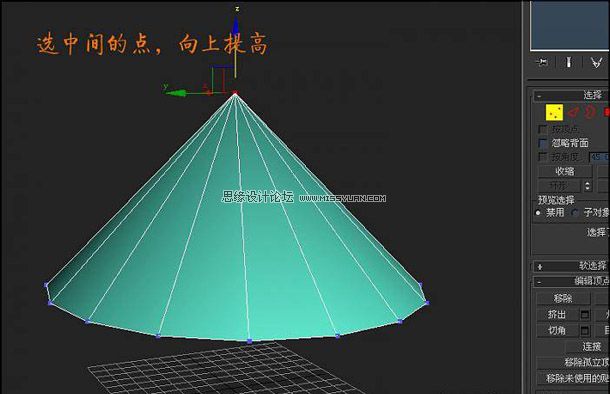Expand the 软选择 rollout
The height and width of the screenshot is (394, 610).
pyautogui.click(x=571, y=266)
